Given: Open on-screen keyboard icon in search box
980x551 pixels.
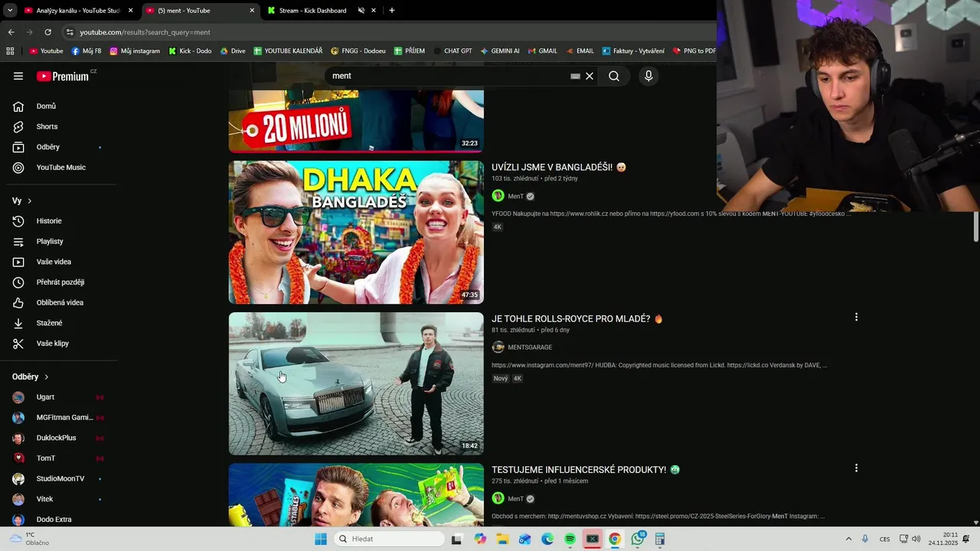Looking at the screenshot, I should [x=575, y=77].
